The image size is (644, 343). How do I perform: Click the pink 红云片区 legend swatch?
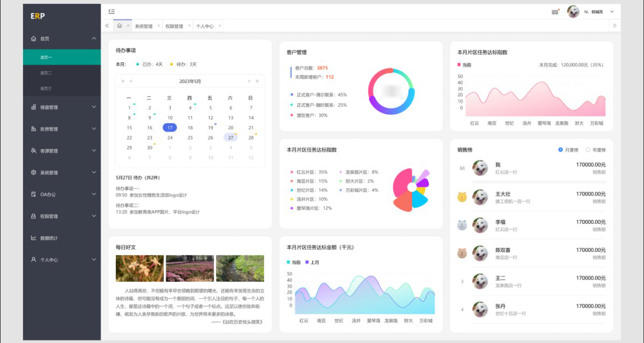point(292,172)
